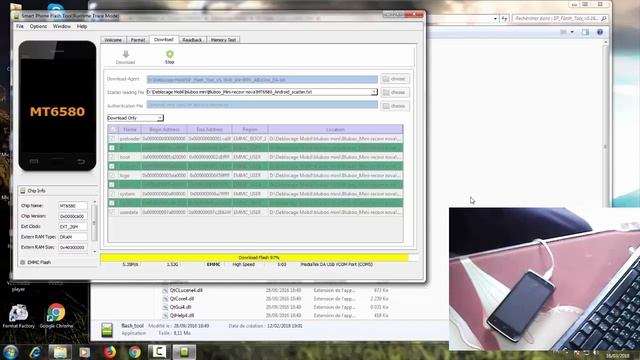Image resolution: width=640 pixels, height=360 pixels.
Task: Click Location column header in partition table
Action: (x=335, y=129)
